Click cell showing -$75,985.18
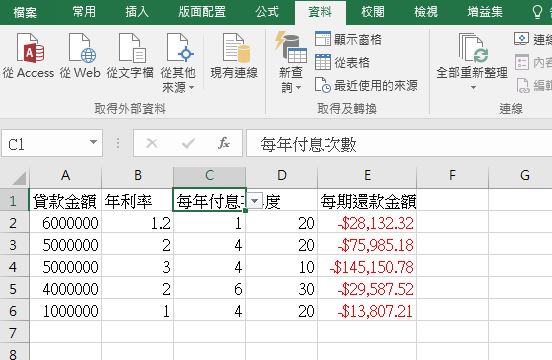This screenshot has width=552, height=360. click(x=367, y=245)
